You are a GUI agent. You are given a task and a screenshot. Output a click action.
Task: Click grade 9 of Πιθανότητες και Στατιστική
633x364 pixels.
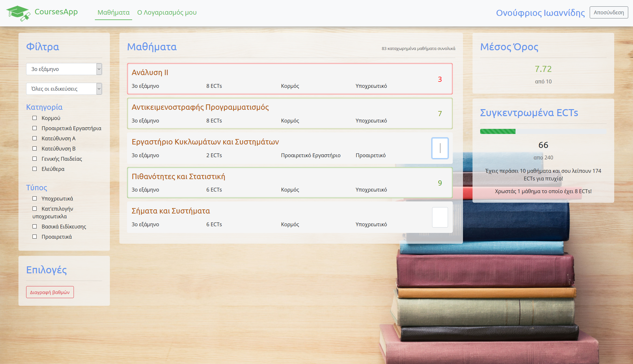pos(440,183)
